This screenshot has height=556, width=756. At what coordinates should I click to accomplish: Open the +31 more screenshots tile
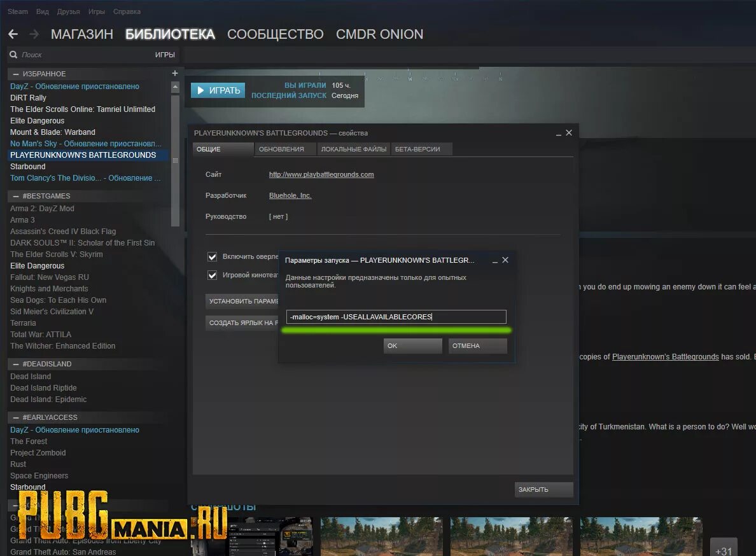[x=724, y=547]
